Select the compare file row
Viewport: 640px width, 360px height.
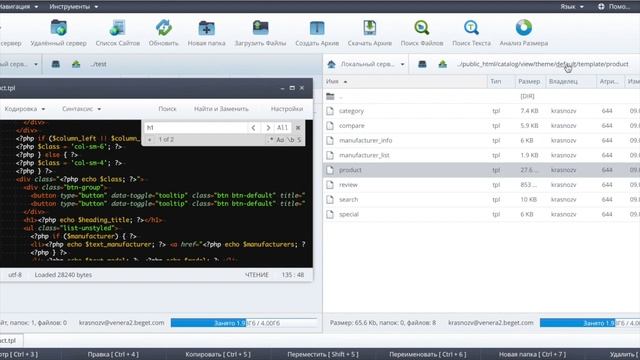click(482, 126)
